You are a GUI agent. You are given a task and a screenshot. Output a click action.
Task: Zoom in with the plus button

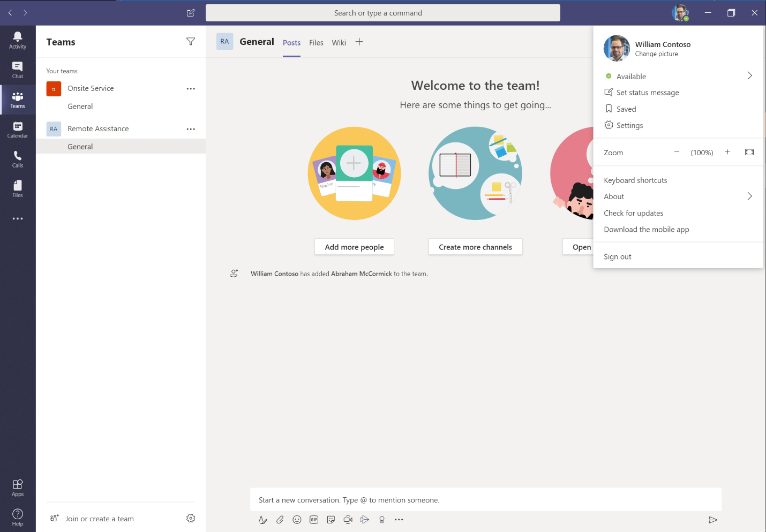pyautogui.click(x=727, y=152)
